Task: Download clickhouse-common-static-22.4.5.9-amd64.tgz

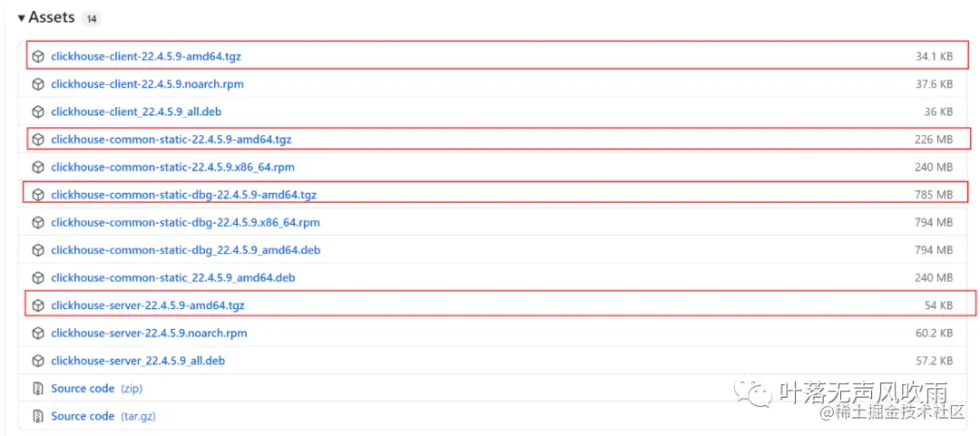Action: (171, 140)
